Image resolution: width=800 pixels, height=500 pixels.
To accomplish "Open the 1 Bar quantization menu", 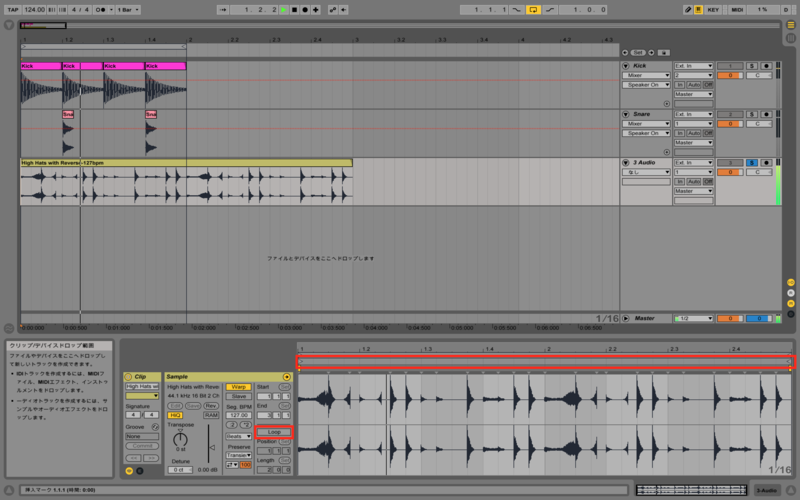I will point(128,10).
